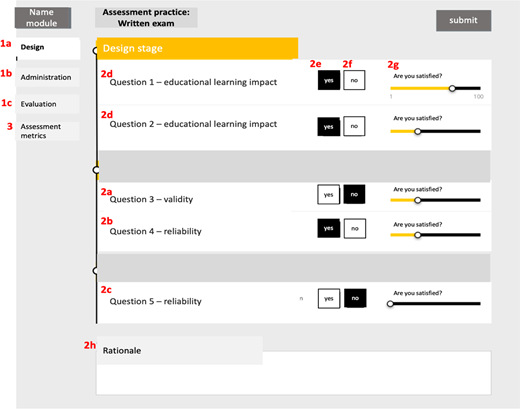
Task: Select no for Question 4 reliability
Action: point(355,228)
